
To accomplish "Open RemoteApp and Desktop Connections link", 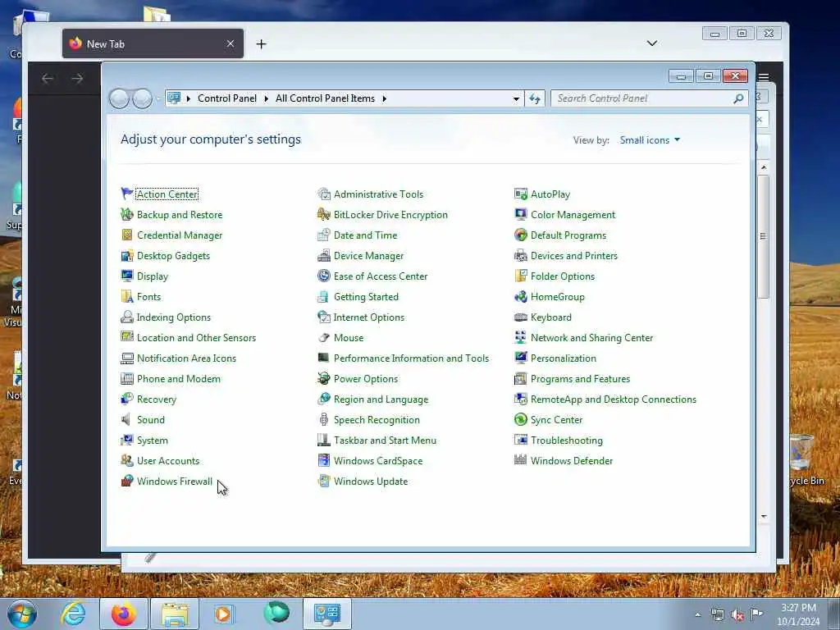I will pos(614,399).
